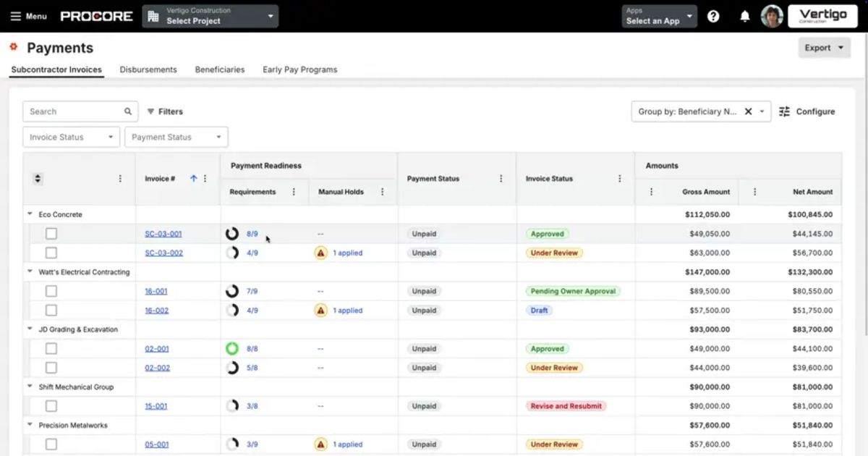Open the Group by dropdown arrow
The width and height of the screenshot is (868, 456).
pyautogui.click(x=762, y=111)
